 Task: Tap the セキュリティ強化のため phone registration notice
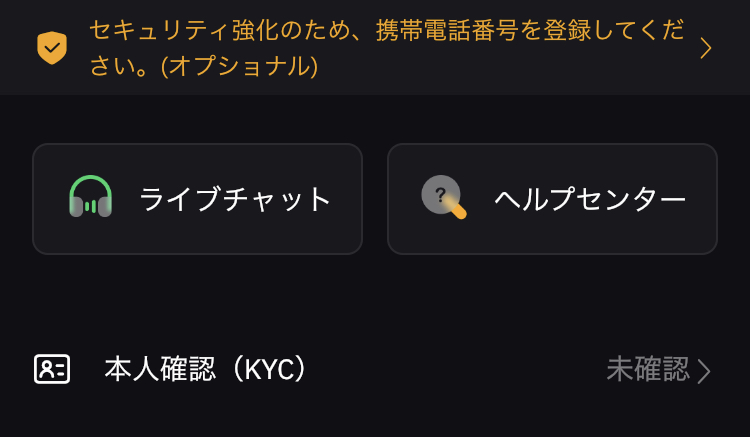(x=386, y=48)
